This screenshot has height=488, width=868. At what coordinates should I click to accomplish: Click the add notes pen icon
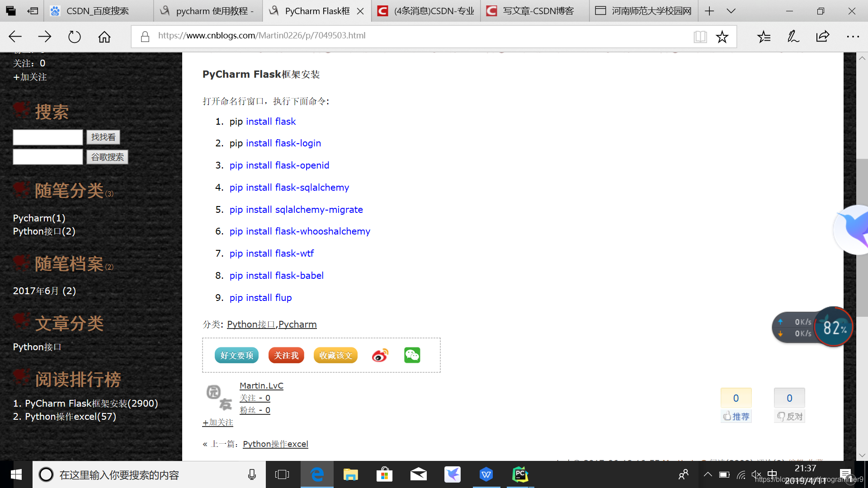[x=793, y=37]
